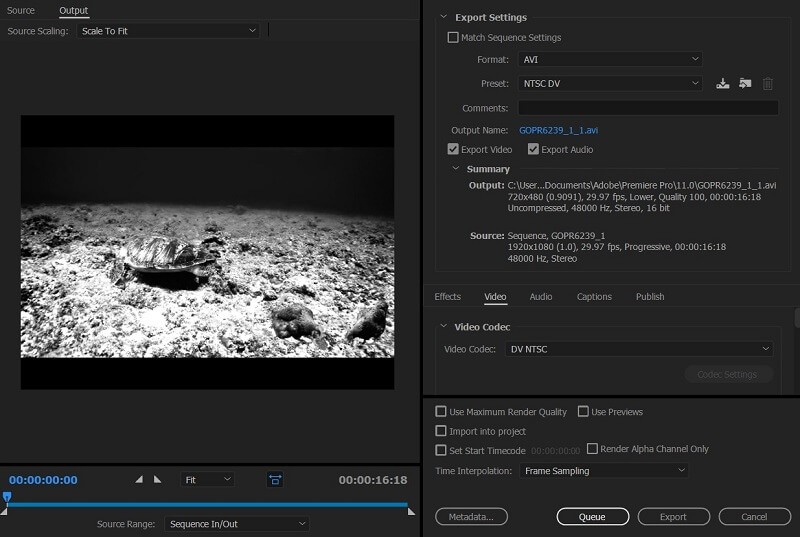Click the Codec Settings button

(728, 374)
